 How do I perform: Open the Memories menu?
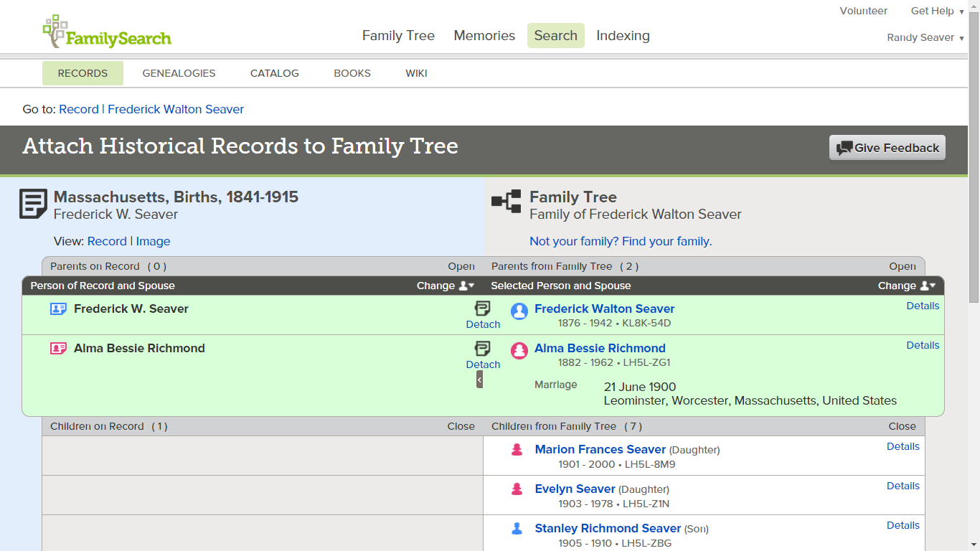point(484,36)
